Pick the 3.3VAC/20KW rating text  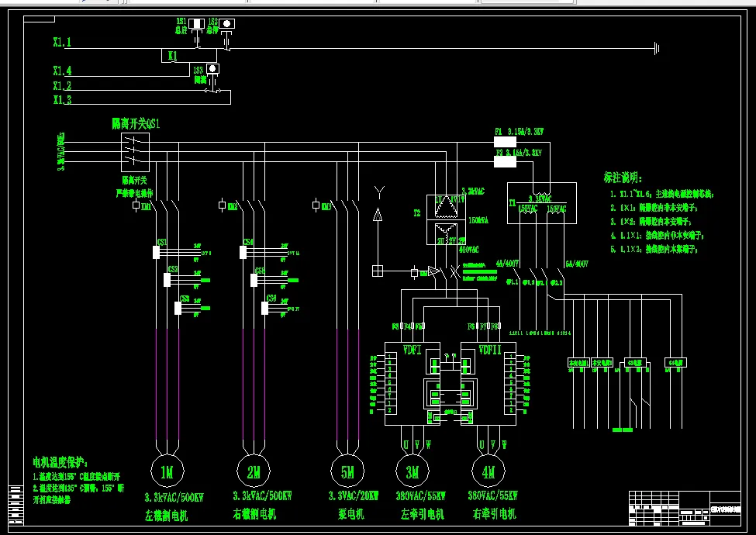354,495
